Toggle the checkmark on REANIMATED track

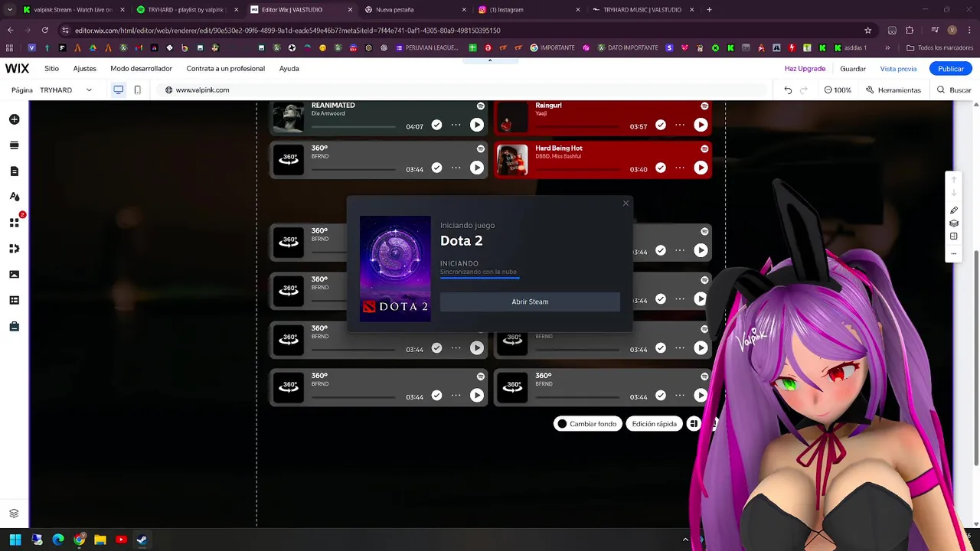click(x=436, y=125)
